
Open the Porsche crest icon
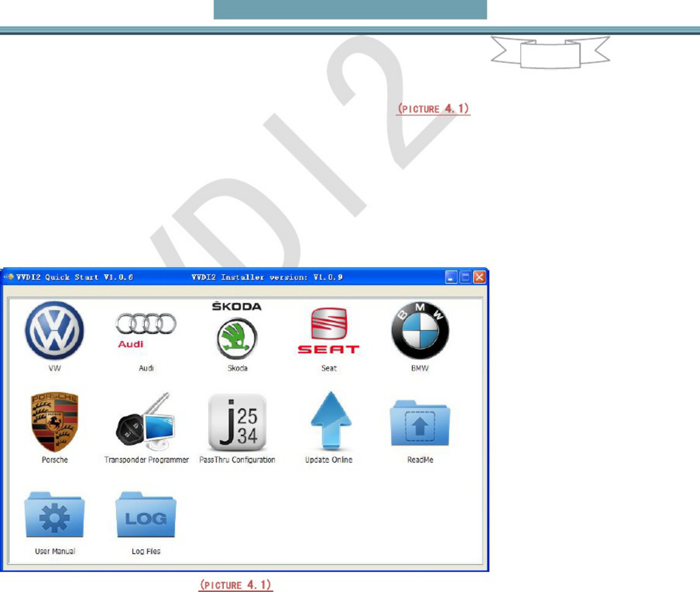click(x=54, y=422)
